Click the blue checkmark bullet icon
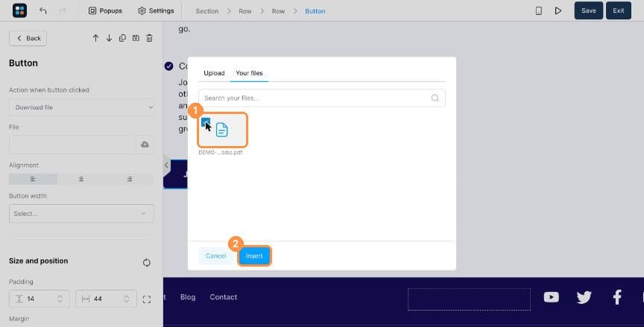Viewport: 644px width, 327px height. (168, 66)
